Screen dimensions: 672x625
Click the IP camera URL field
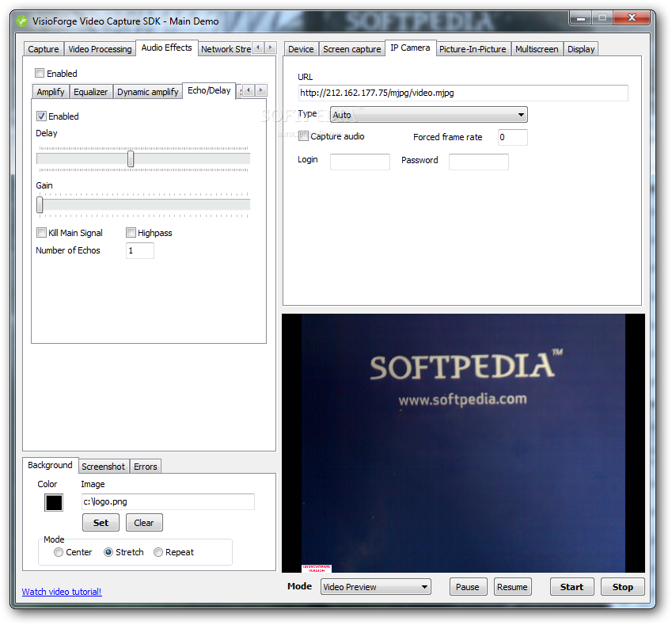463,93
